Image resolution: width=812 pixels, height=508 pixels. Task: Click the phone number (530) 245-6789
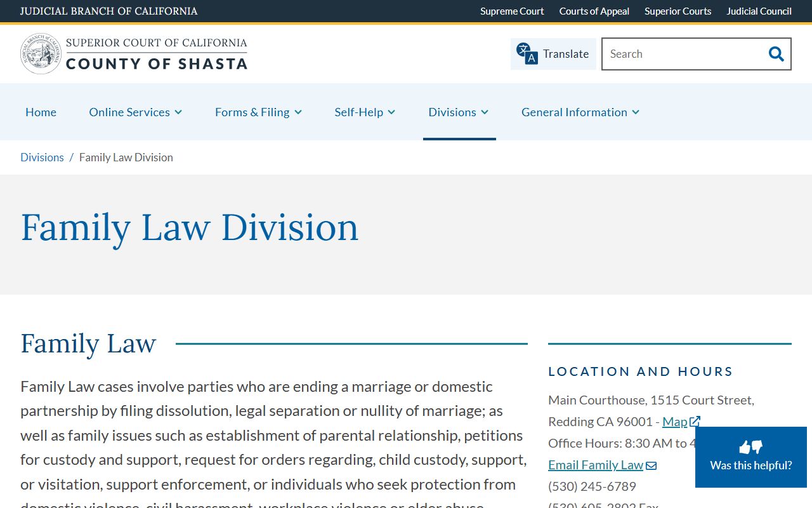(592, 486)
